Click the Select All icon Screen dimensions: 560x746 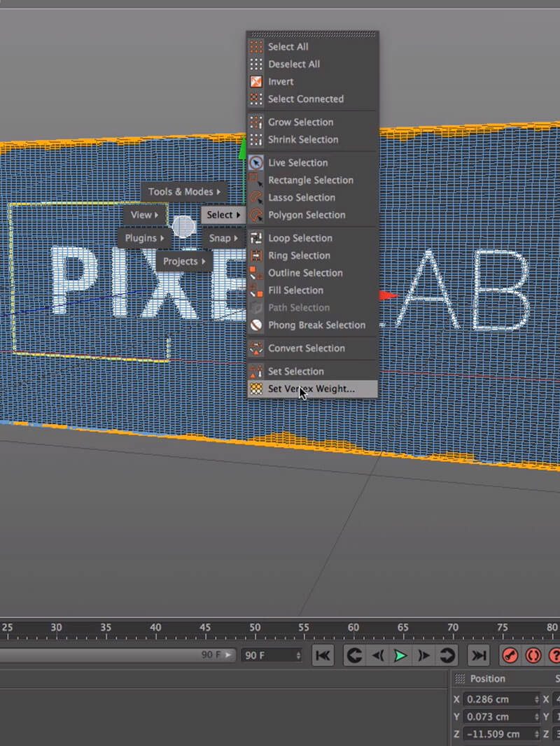pyautogui.click(x=256, y=47)
